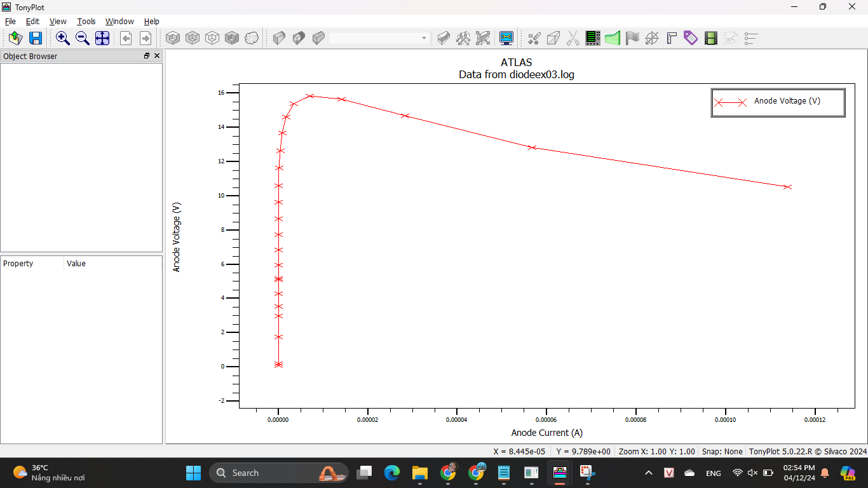Open the Save file icon
The width and height of the screenshot is (868, 488).
point(36,38)
